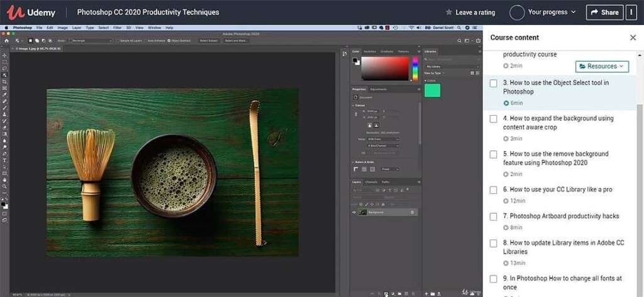
Task: Expand the Your progress dropdown
Action: [x=552, y=13]
